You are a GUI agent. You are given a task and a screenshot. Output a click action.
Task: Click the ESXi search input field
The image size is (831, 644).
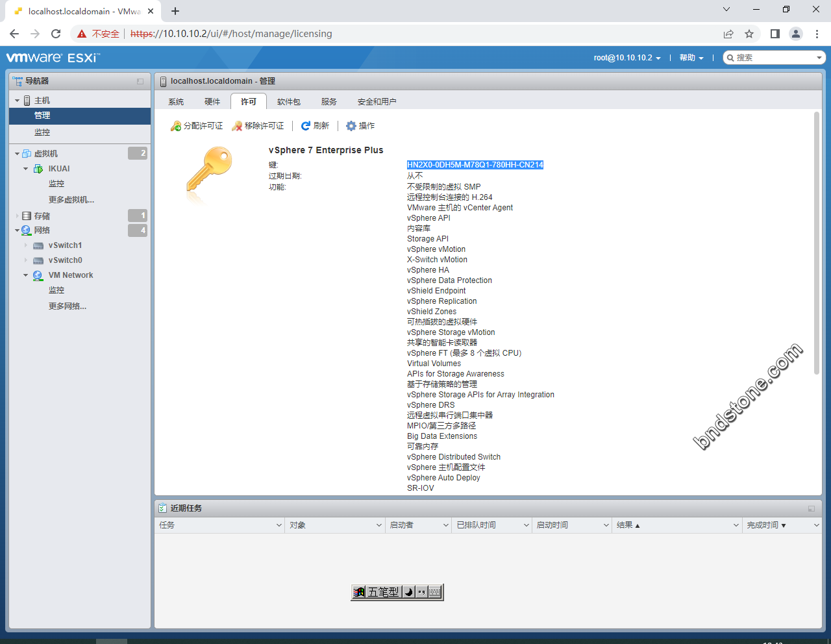774,58
